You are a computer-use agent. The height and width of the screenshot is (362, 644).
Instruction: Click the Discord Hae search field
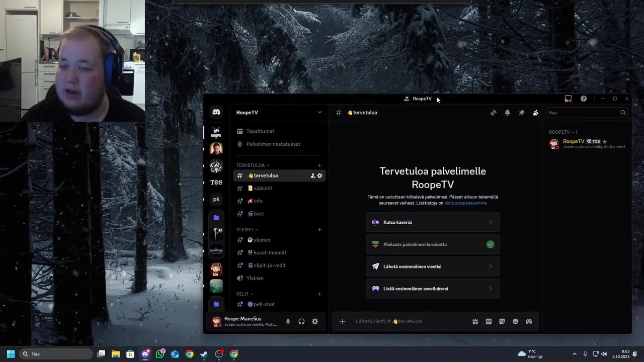coord(586,113)
